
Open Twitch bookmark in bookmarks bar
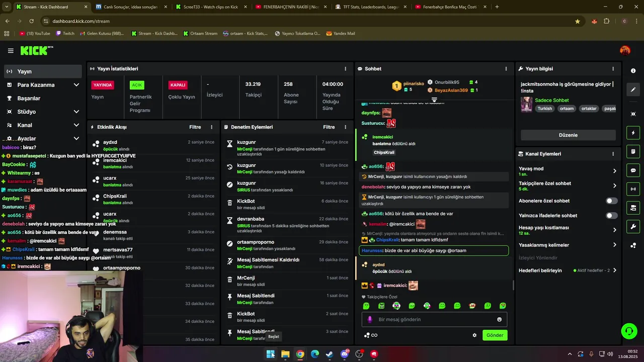coord(65,34)
